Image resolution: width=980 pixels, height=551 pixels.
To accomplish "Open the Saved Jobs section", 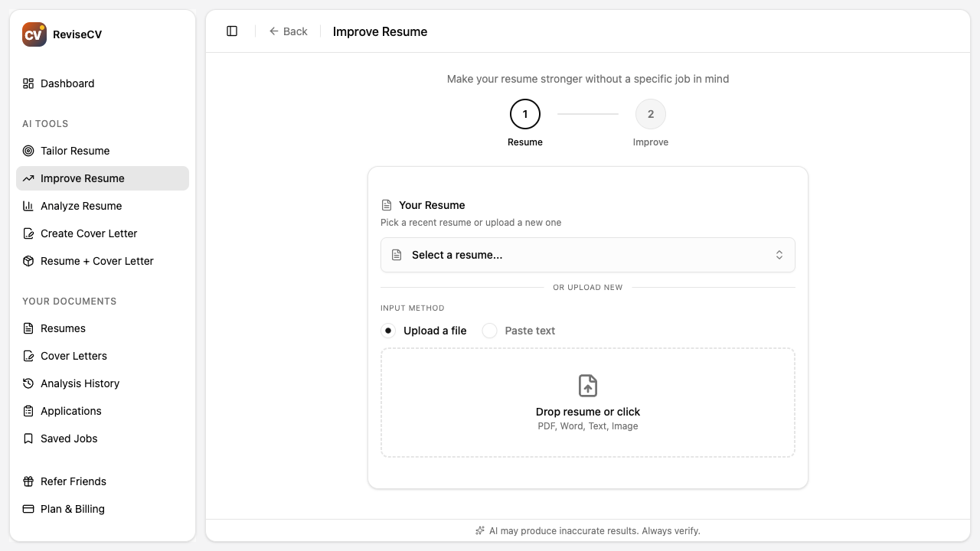I will pyautogui.click(x=69, y=439).
